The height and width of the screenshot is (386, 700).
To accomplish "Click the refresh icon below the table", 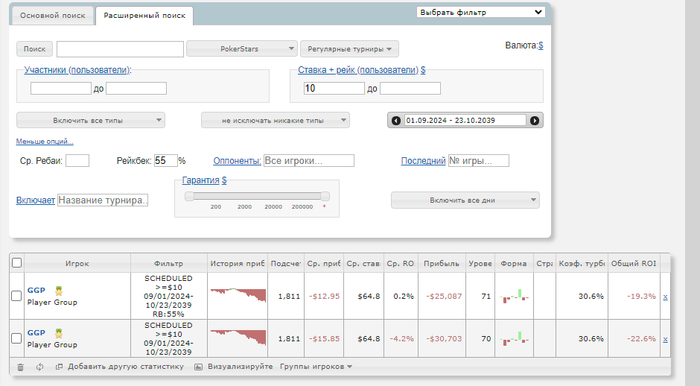I will point(40,367).
